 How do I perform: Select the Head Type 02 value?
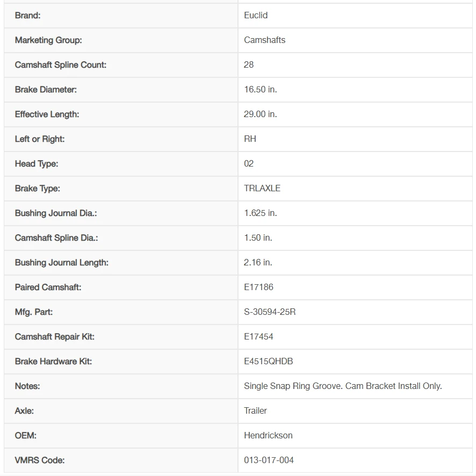249,164
